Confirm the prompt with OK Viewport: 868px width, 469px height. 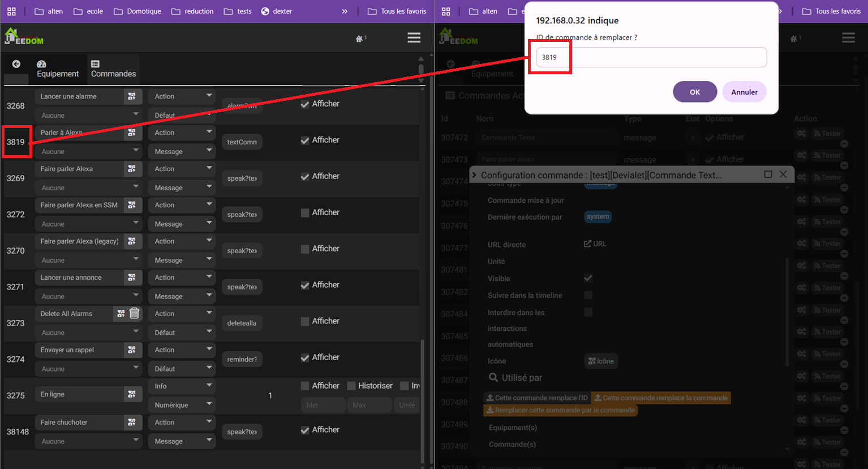[695, 92]
